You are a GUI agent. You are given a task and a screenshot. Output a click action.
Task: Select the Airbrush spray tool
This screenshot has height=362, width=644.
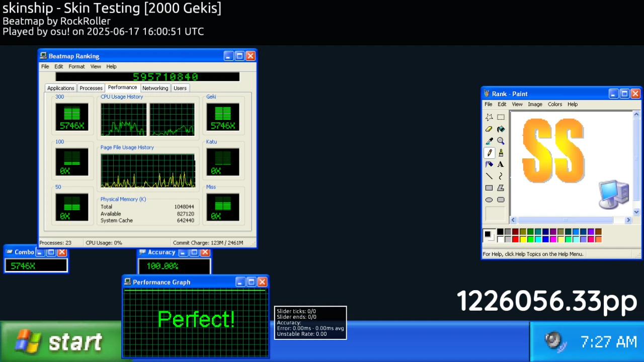point(489,164)
